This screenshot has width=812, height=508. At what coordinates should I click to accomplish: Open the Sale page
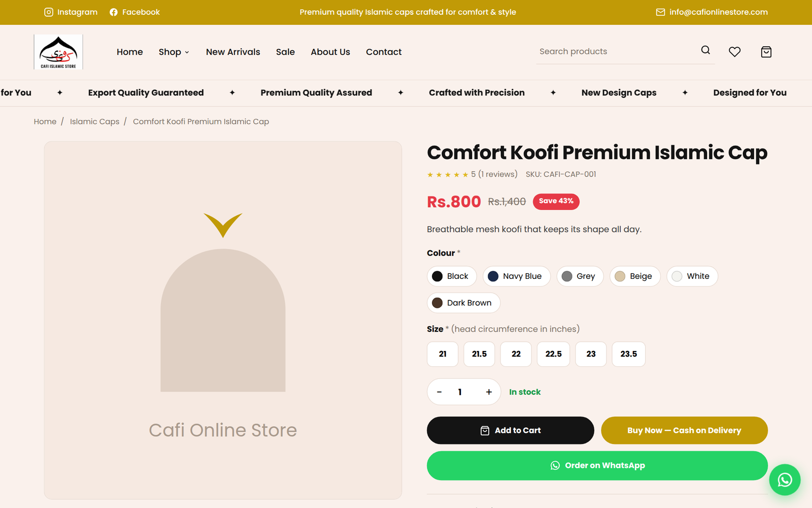click(285, 52)
